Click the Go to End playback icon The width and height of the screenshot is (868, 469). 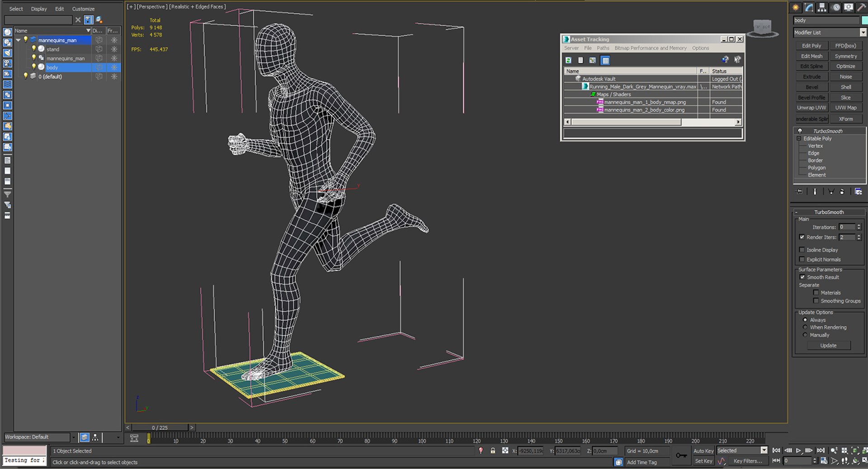coord(821,450)
